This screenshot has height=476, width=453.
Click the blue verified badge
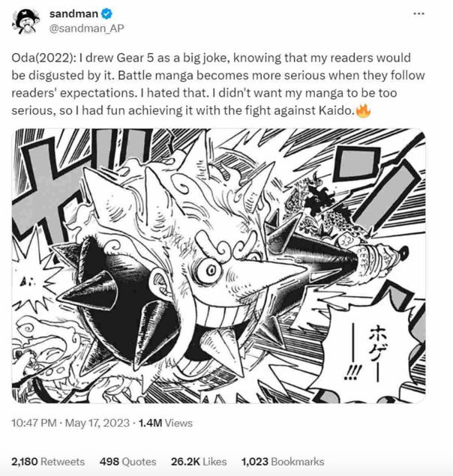tap(106, 13)
